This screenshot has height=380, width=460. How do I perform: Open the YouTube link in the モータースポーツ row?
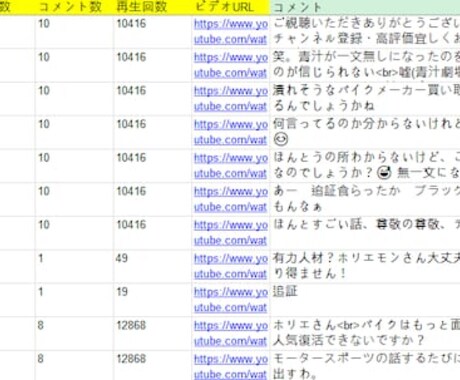point(231,367)
